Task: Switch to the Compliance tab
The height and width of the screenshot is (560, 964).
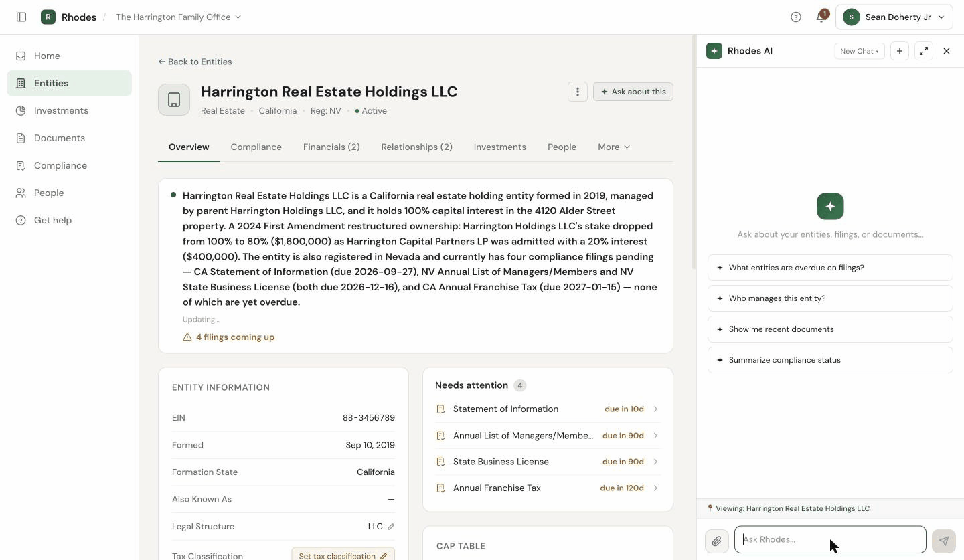Action: [x=256, y=147]
